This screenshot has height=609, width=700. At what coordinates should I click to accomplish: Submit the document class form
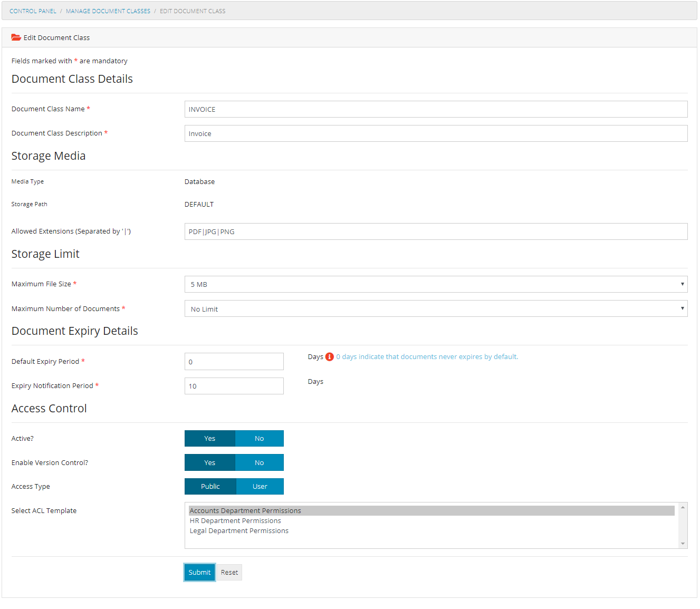click(199, 573)
